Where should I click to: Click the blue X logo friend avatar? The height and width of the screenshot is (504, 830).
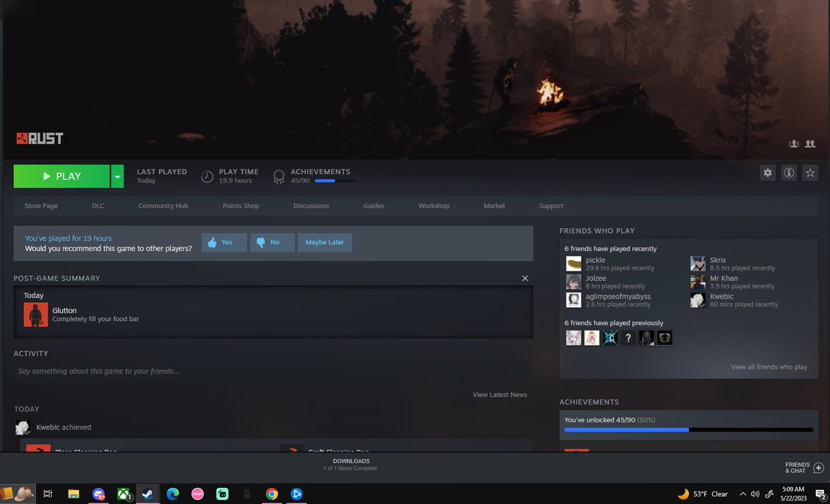tap(609, 338)
